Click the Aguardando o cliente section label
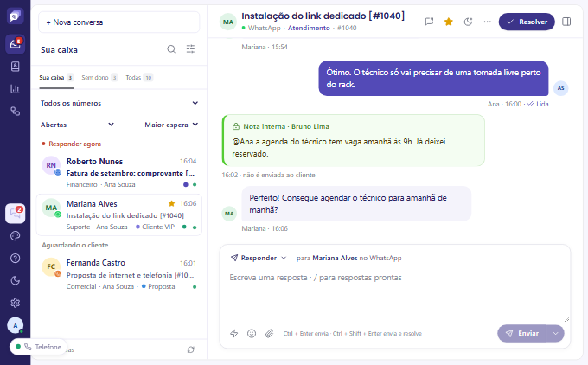This screenshot has width=588, height=365. coord(75,245)
